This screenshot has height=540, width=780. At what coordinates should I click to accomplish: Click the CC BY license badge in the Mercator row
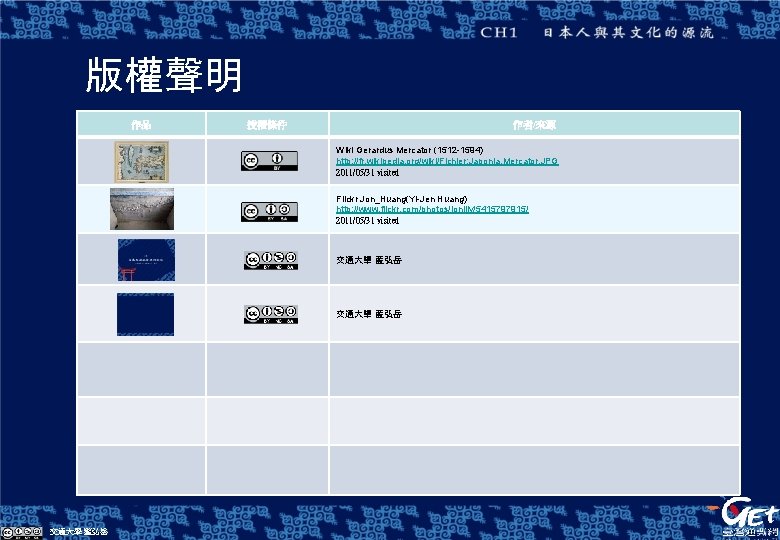click(x=269, y=161)
